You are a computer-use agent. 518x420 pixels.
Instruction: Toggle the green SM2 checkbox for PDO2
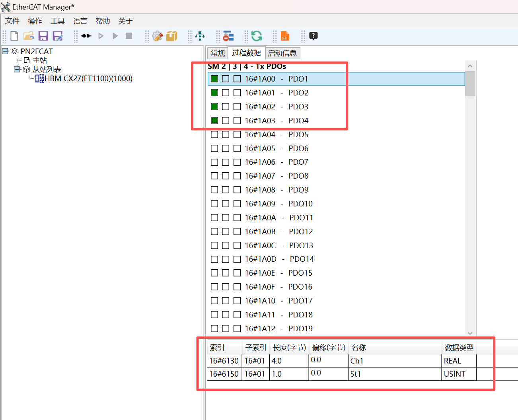pos(214,93)
